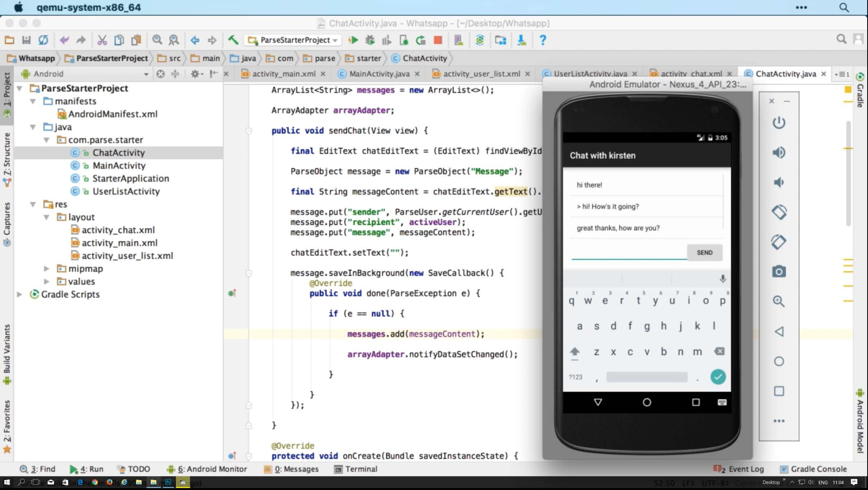Collapse the com.parse.starter package
Image resolution: width=868 pixels, height=490 pixels.
46,140
